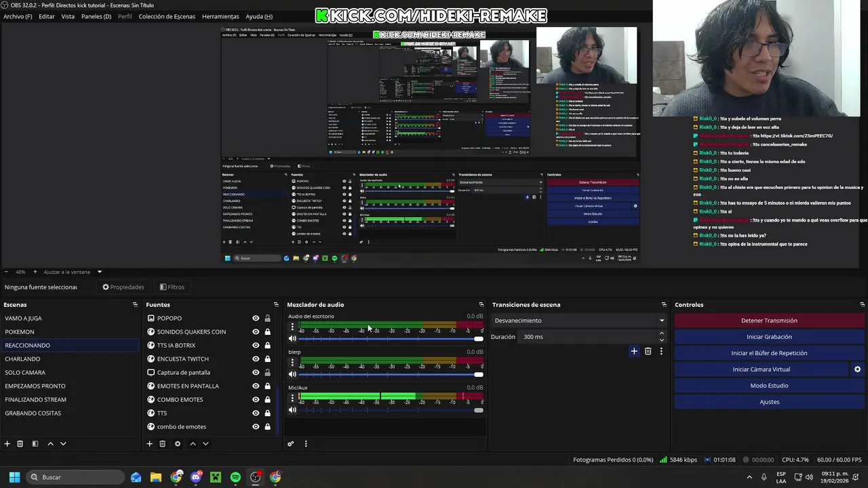Image resolution: width=868 pixels, height=488 pixels.
Task: Open the Editar menu
Action: (x=47, y=16)
